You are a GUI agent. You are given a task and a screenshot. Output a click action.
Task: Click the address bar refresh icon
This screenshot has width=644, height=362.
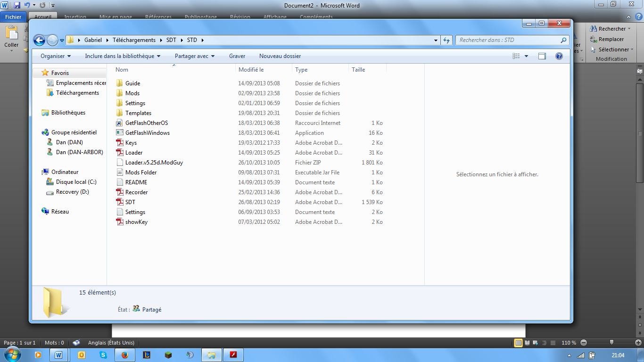446,40
